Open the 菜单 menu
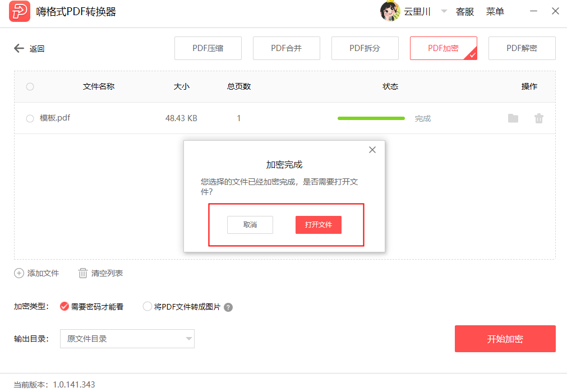The width and height of the screenshot is (567, 392). click(495, 11)
